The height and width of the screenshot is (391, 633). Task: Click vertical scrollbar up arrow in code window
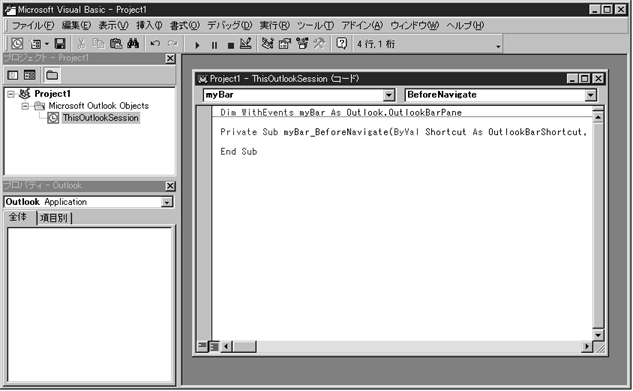(598, 118)
